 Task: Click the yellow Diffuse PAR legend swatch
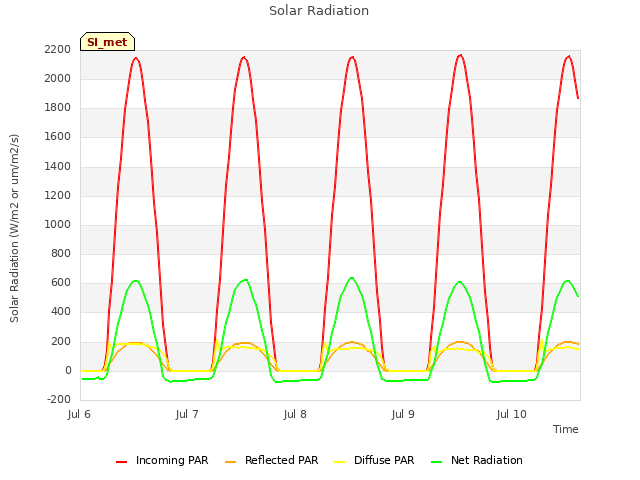(x=339, y=462)
